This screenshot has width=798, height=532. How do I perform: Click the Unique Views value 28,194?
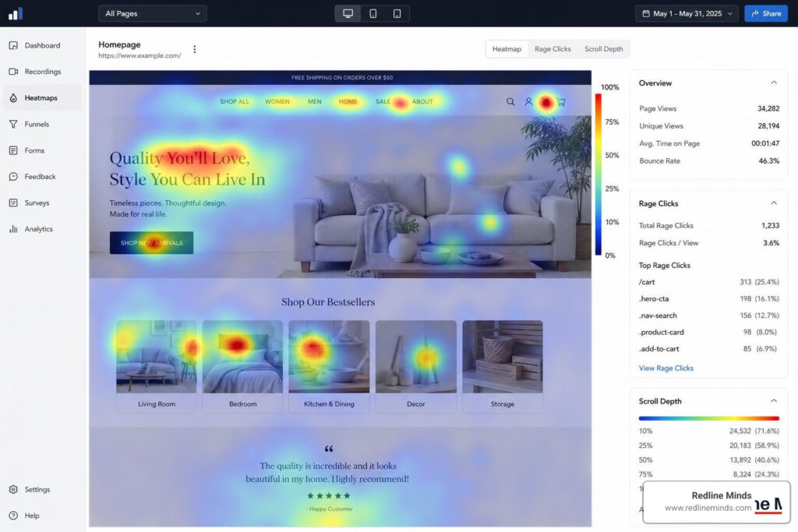768,125
